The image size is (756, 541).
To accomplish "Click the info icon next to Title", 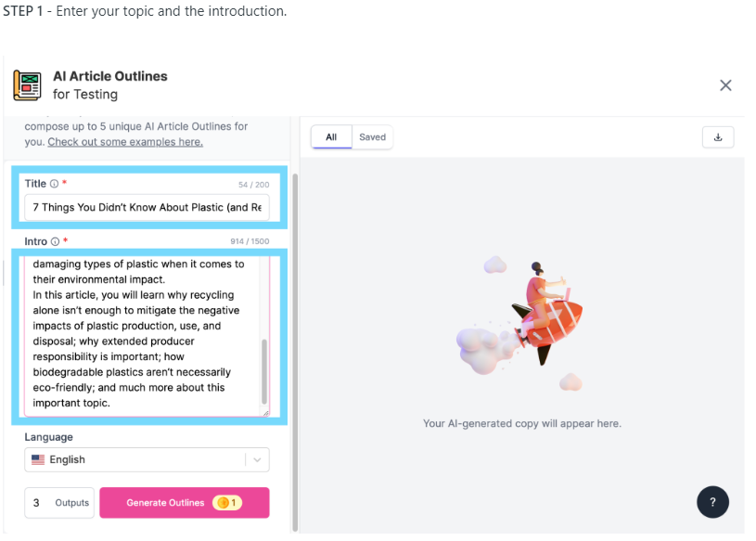I will point(54,184).
